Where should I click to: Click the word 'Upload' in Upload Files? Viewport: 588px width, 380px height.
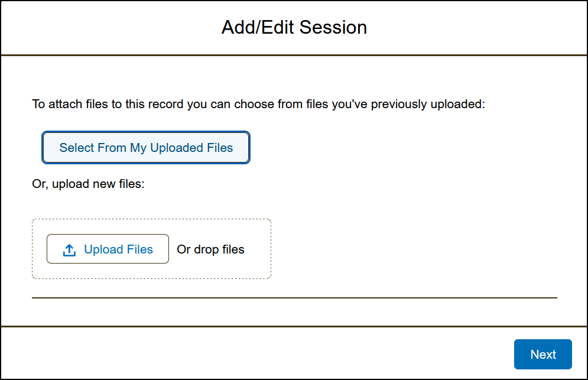(x=103, y=249)
